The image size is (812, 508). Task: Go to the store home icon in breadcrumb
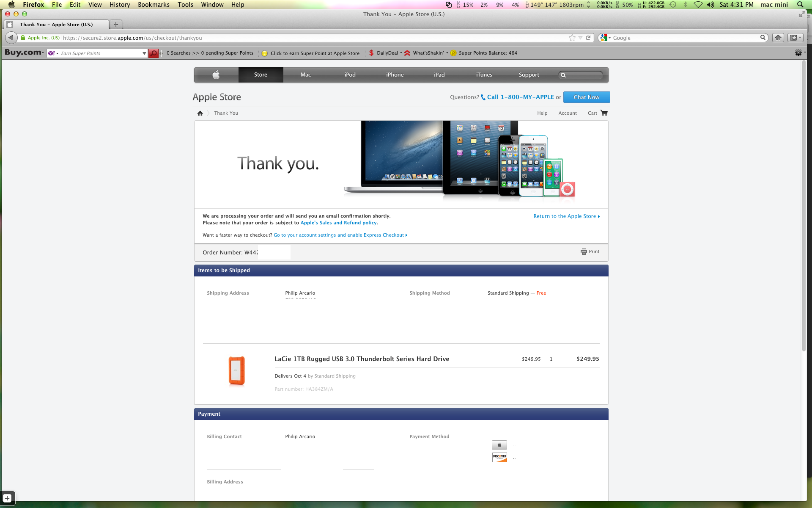coord(200,113)
